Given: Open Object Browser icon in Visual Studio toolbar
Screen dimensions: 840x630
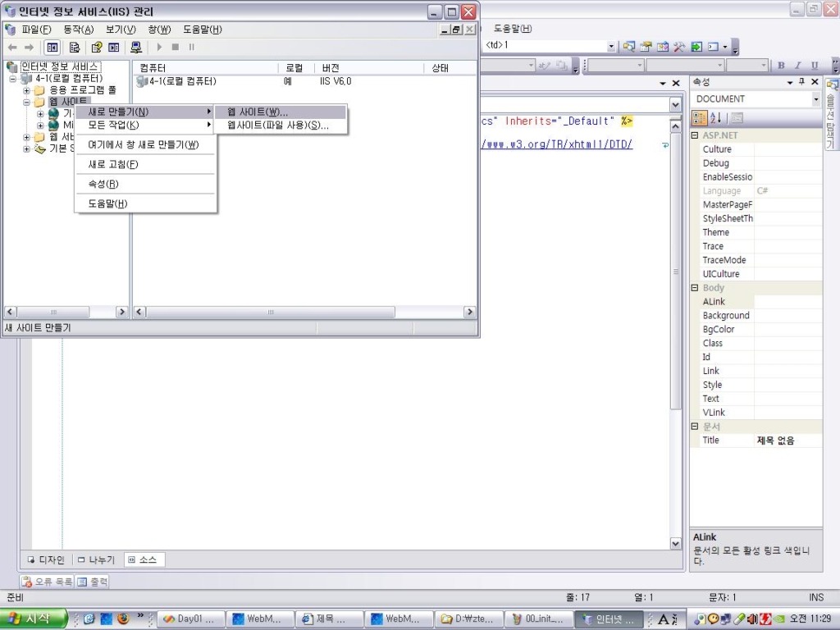Looking at the screenshot, I should pyautogui.click(x=663, y=47).
